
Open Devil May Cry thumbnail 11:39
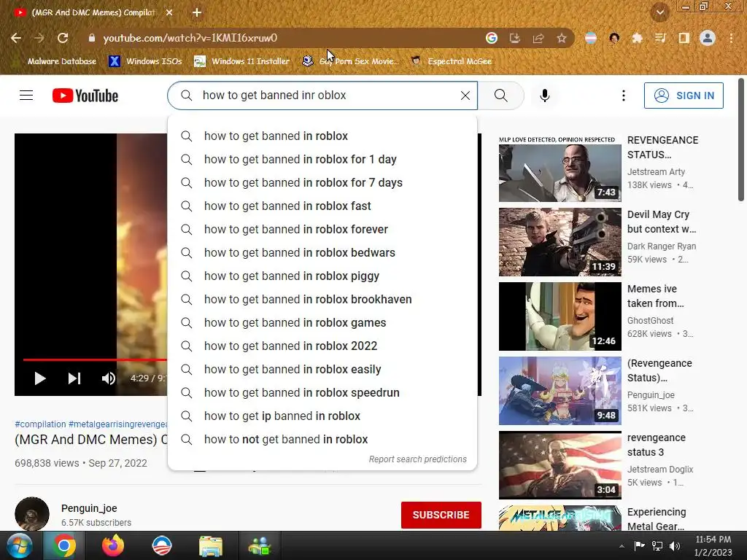tap(560, 242)
